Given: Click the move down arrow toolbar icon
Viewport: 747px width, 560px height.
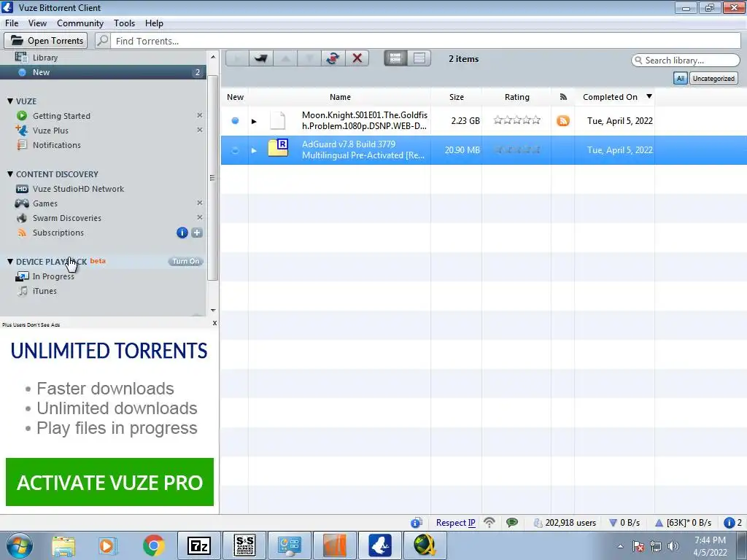Looking at the screenshot, I should (x=309, y=58).
